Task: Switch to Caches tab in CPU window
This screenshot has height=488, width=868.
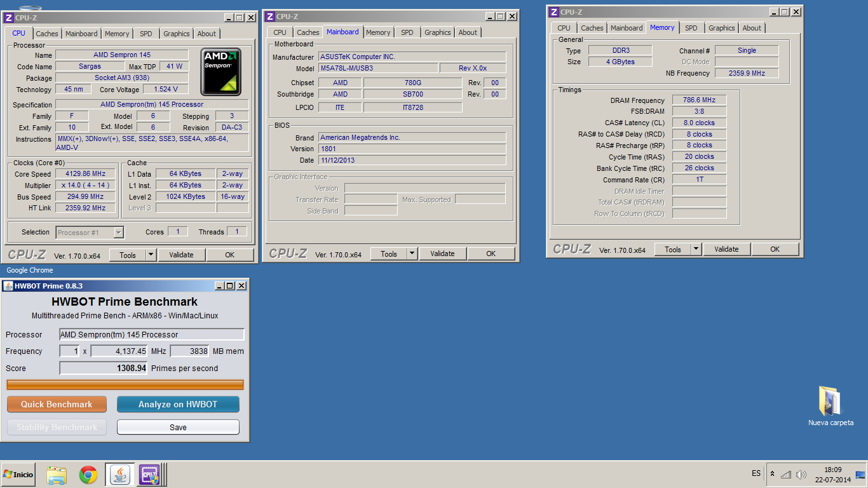Action: pos(47,34)
